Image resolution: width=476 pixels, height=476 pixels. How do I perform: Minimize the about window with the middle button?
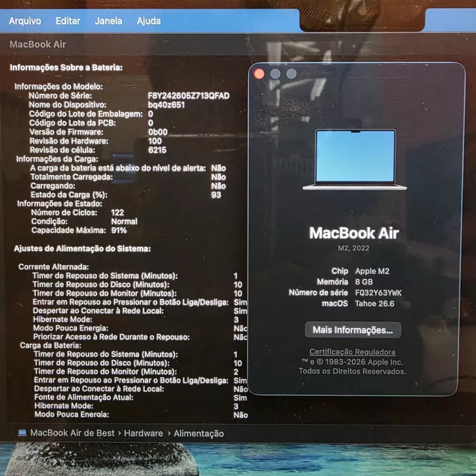tap(275, 73)
